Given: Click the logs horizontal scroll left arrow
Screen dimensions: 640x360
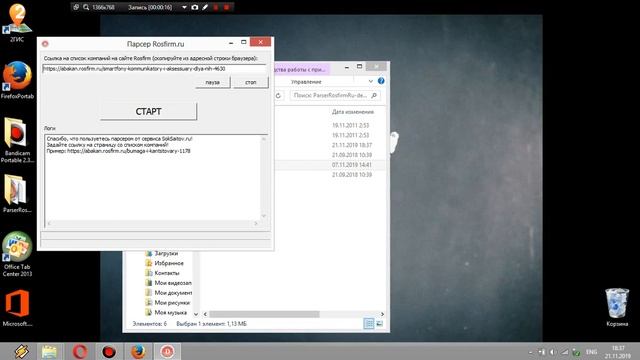Looking at the screenshot, I should 49,223.
